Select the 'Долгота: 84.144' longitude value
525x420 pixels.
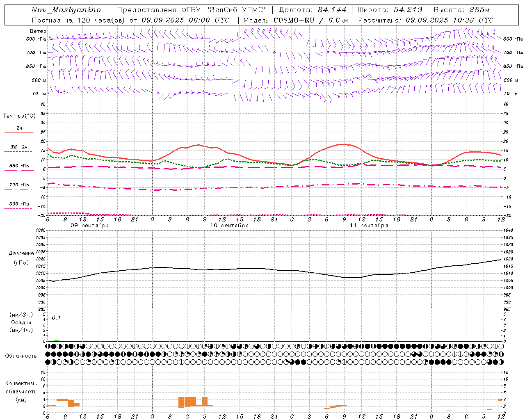[x=313, y=10]
